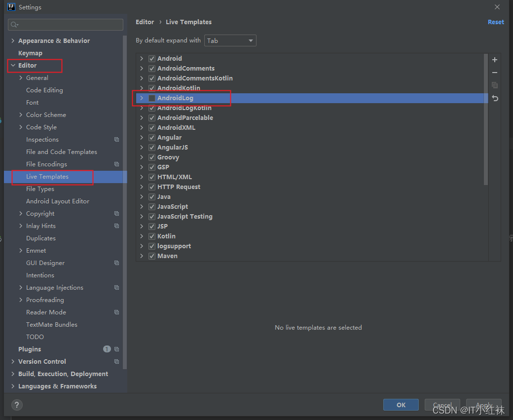Collapse the Editor settings section

13,66
